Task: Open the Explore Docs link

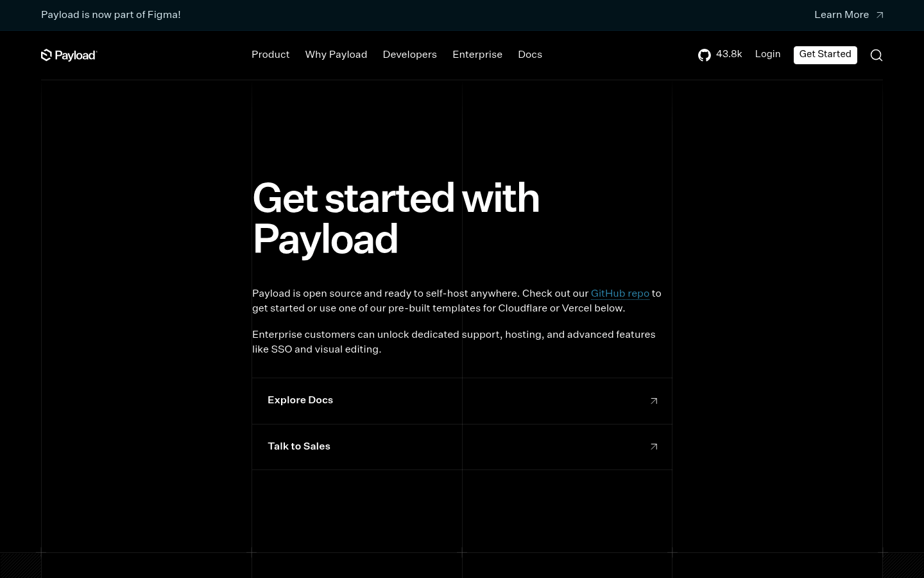Action: (462, 401)
